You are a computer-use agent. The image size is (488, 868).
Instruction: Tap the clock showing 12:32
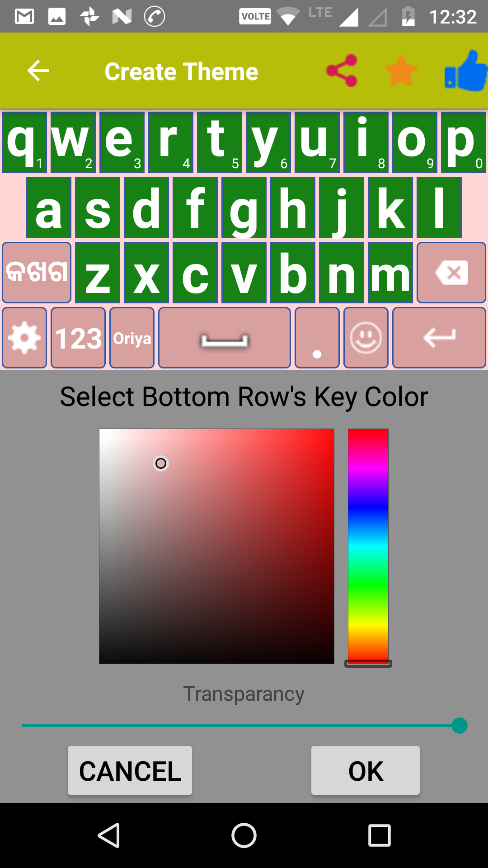click(x=453, y=17)
